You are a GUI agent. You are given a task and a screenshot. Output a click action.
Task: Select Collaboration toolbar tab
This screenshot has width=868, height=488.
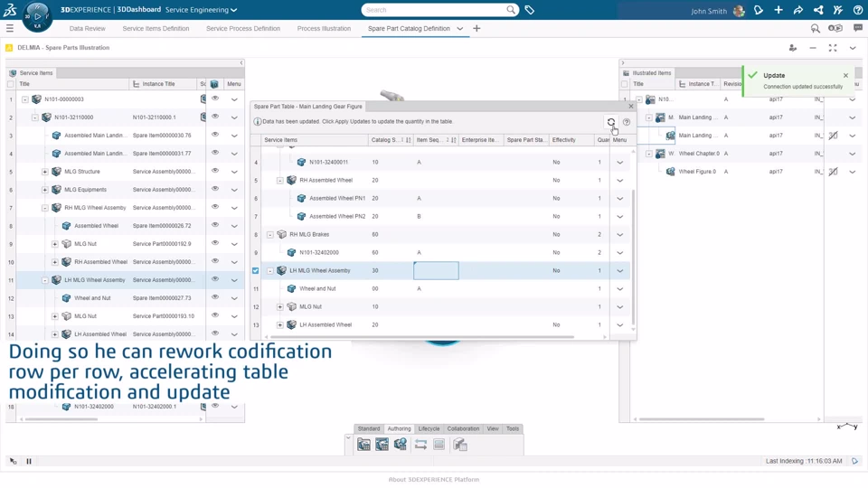[463, 428]
